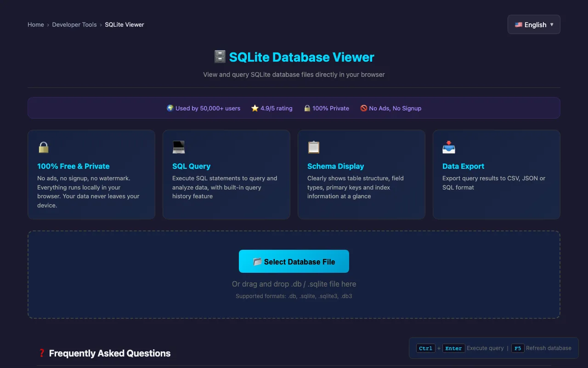The width and height of the screenshot is (588, 368).
Task: Click 'Or drag and drop .db / .sqlite file here'
Action: click(x=294, y=284)
